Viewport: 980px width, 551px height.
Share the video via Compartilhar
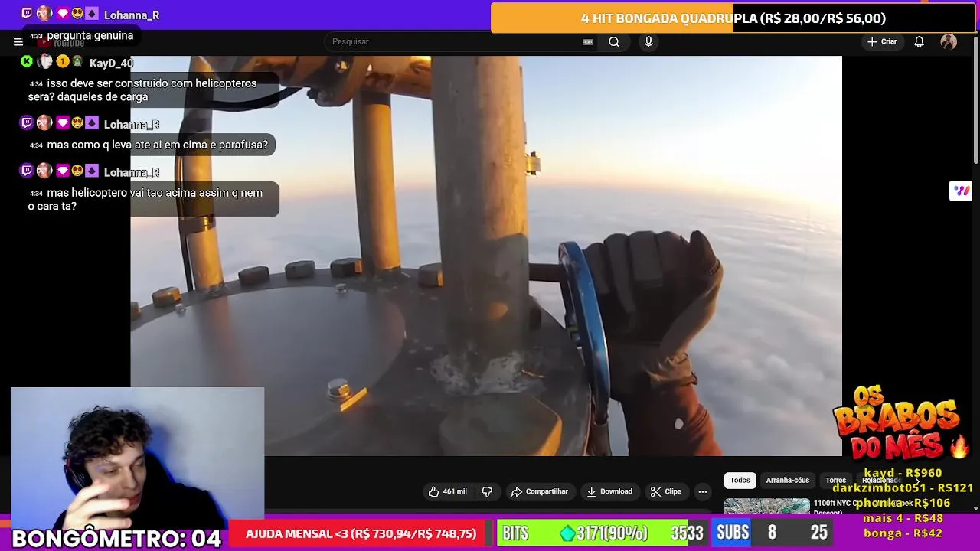[x=539, y=491]
